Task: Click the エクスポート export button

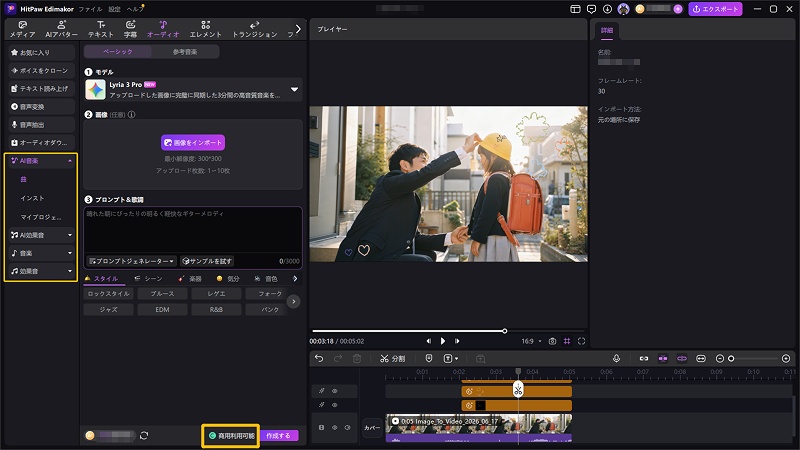Action: 715,9
